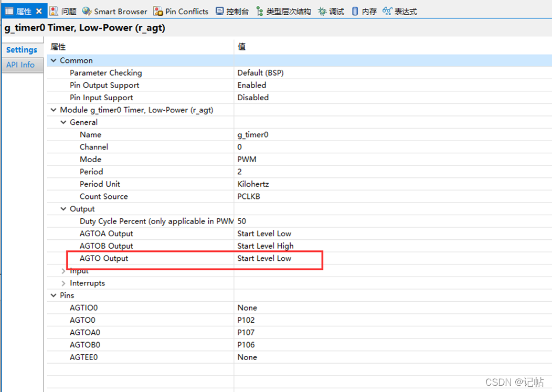
Task: Select the AGTEE0 pin row label
Action: (x=84, y=357)
